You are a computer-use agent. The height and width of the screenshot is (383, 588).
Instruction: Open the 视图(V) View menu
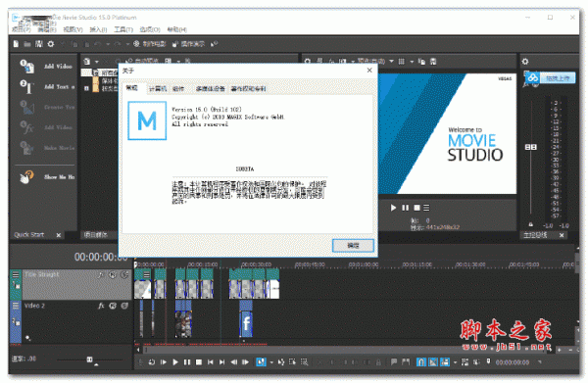pyautogui.click(x=73, y=29)
